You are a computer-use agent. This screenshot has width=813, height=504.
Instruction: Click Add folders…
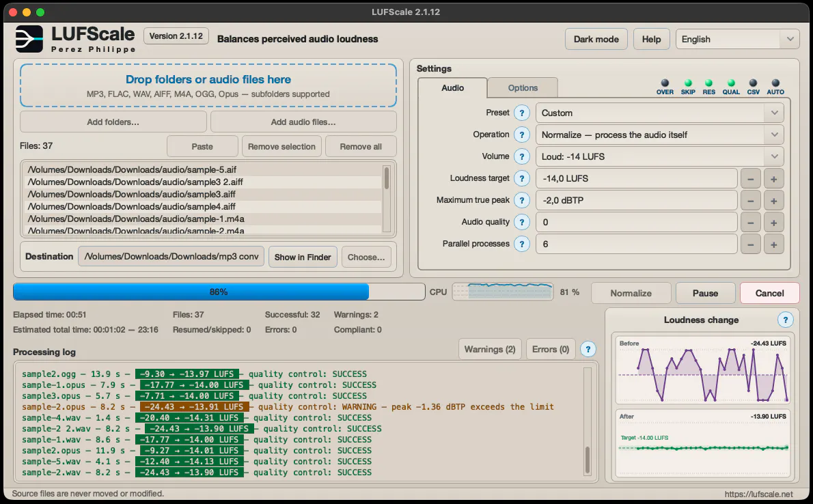[113, 122]
